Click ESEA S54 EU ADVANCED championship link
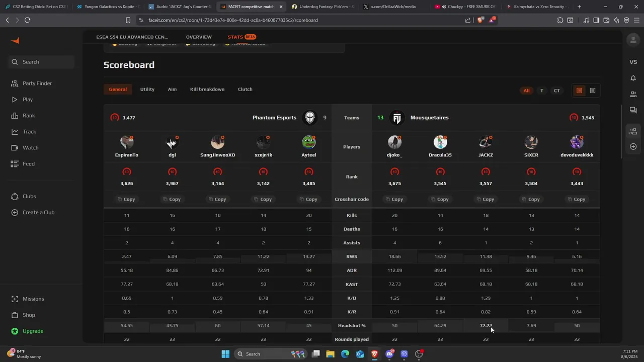The width and height of the screenshot is (644, 362). [132, 37]
